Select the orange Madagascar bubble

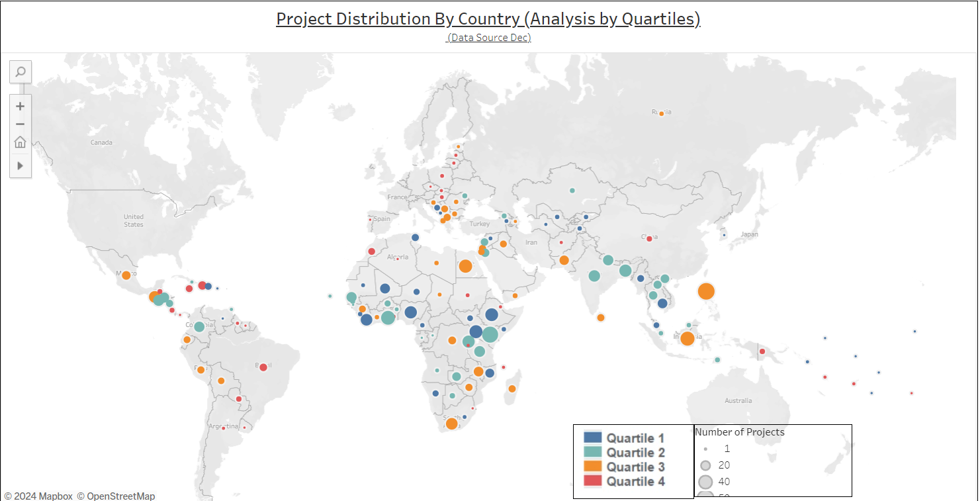(512, 388)
